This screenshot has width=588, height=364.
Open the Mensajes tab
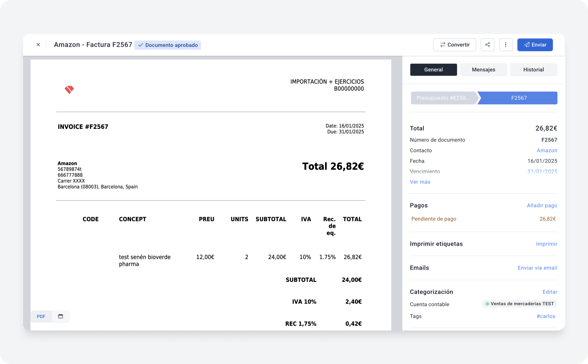click(x=483, y=70)
